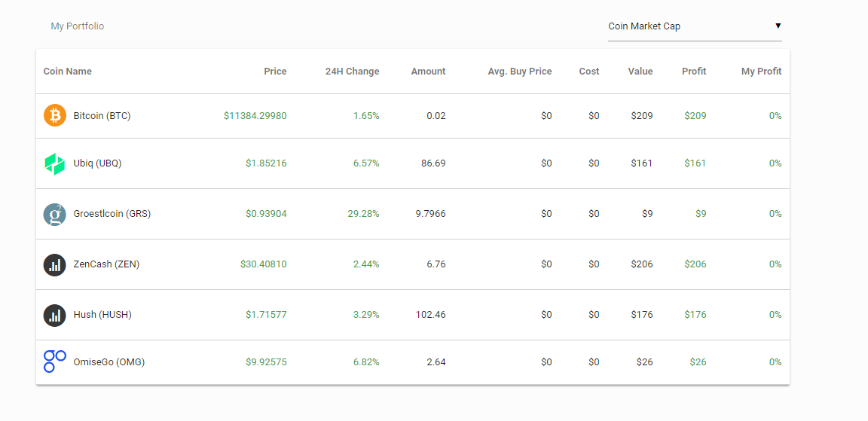Select the Bitcoin (BTC) row name

pyautogui.click(x=102, y=116)
